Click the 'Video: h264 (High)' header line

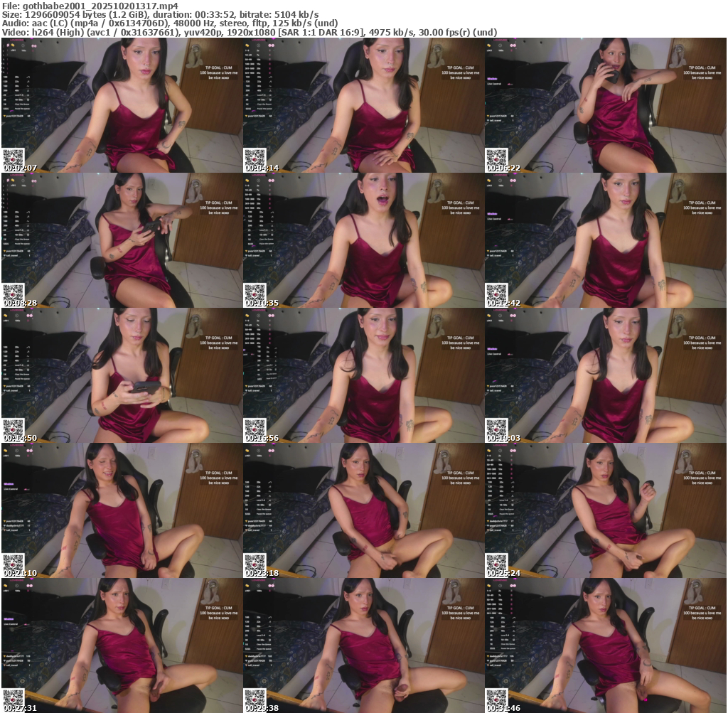[250, 33]
